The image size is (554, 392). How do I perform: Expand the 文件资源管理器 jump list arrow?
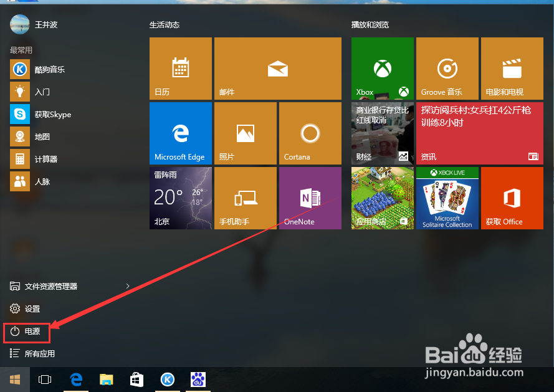tap(128, 286)
